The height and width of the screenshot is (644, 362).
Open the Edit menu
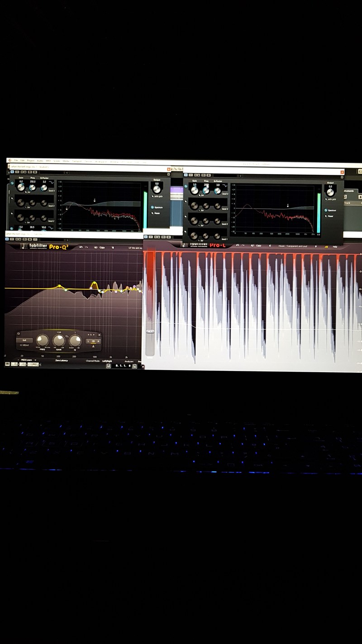(22, 161)
